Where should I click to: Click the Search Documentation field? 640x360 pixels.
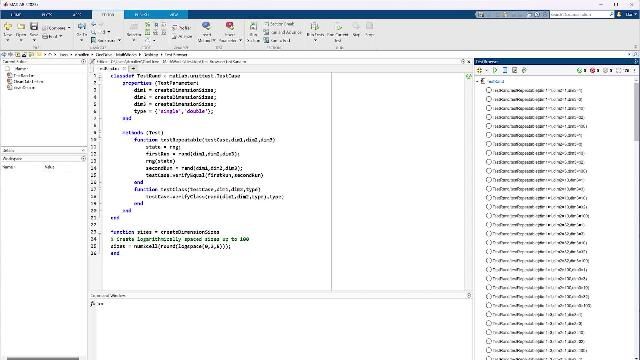point(581,14)
